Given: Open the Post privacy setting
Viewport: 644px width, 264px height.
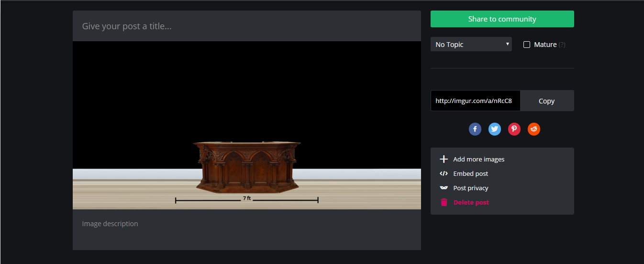Looking at the screenshot, I should tap(471, 188).
